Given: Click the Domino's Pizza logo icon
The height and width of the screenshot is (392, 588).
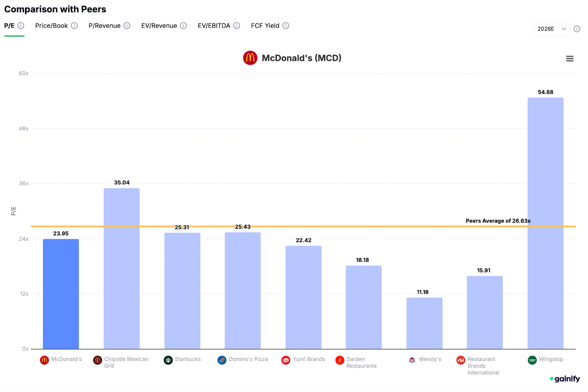Looking at the screenshot, I should (222, 360).
